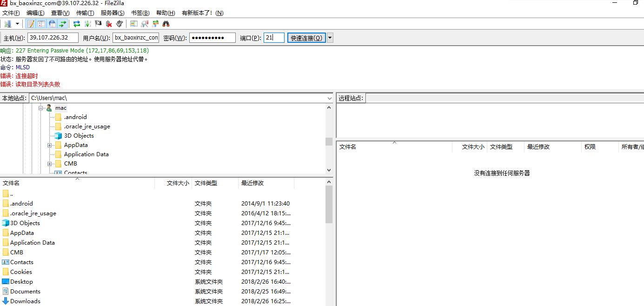Click the two-pane colored-lines list toolbar icon
Image resolution: width=644 pixels, height=306 pixels.
tap(134, 24)
